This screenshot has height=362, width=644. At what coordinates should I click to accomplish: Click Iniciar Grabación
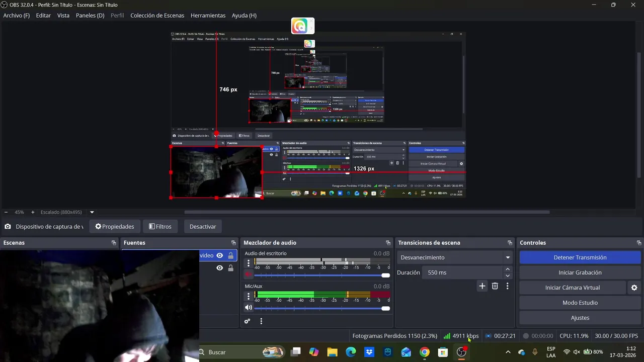(x=580, y=273)
